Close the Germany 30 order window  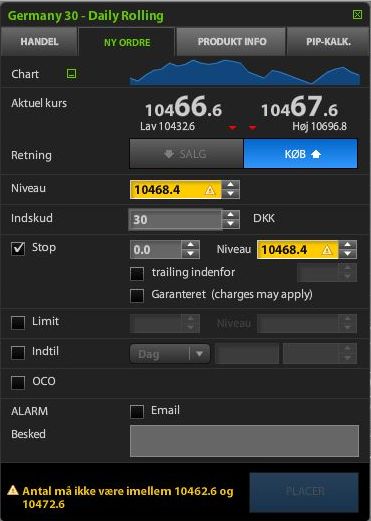coord(357,14)
